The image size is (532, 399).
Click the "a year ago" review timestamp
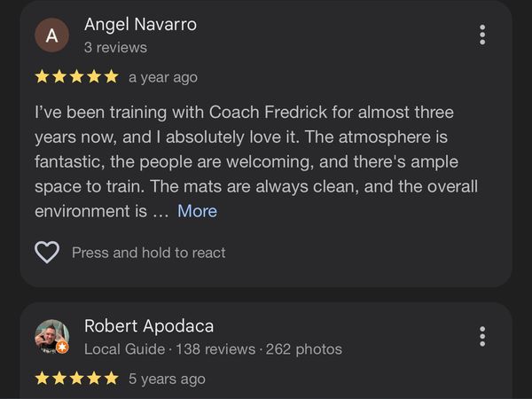(163, 77)
